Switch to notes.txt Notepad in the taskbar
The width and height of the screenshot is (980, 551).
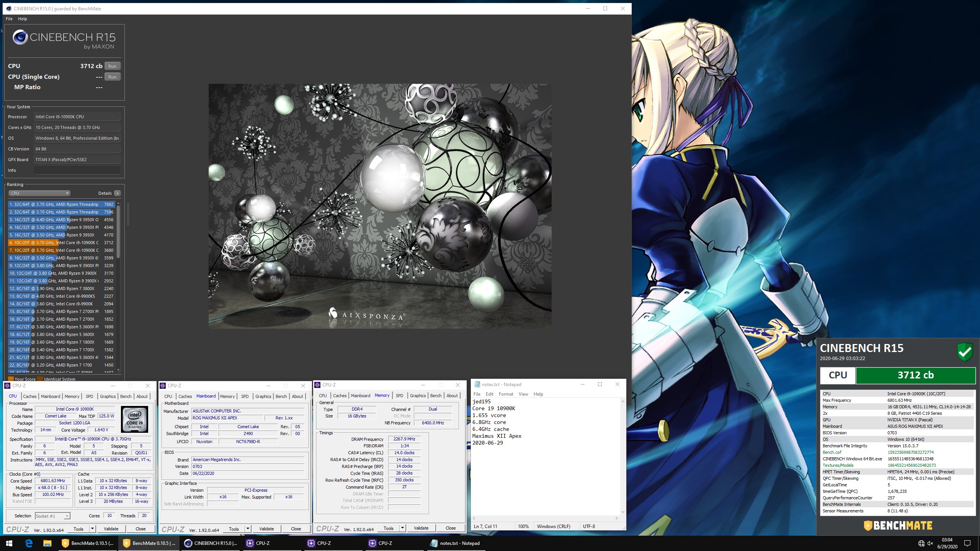coord(456,543)
